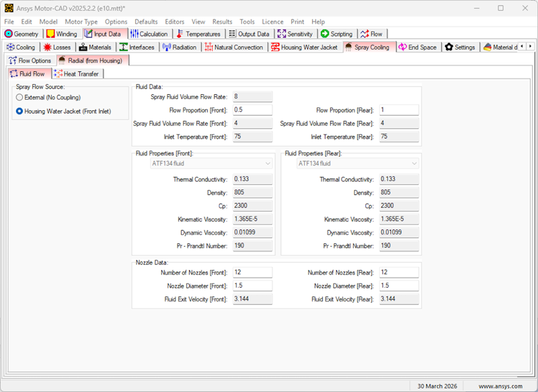The height and width of the screenshot is (392, 538).
Task: Click Nozzle Diameter [Front] input field
Action: [x=253, y=286]
